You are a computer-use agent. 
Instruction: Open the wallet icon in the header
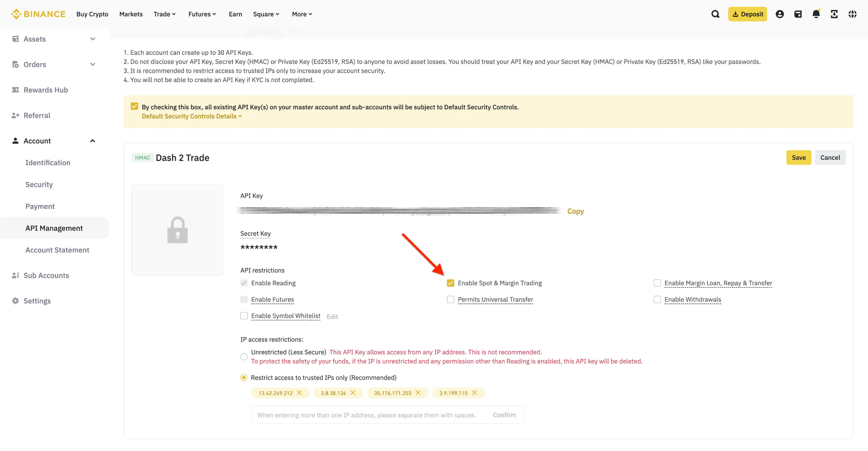tap(798, 14)
